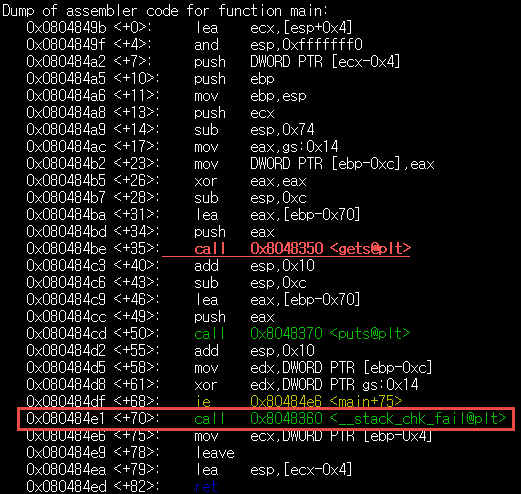Click address 0x080484ed at offset +82

pos(66,487)
